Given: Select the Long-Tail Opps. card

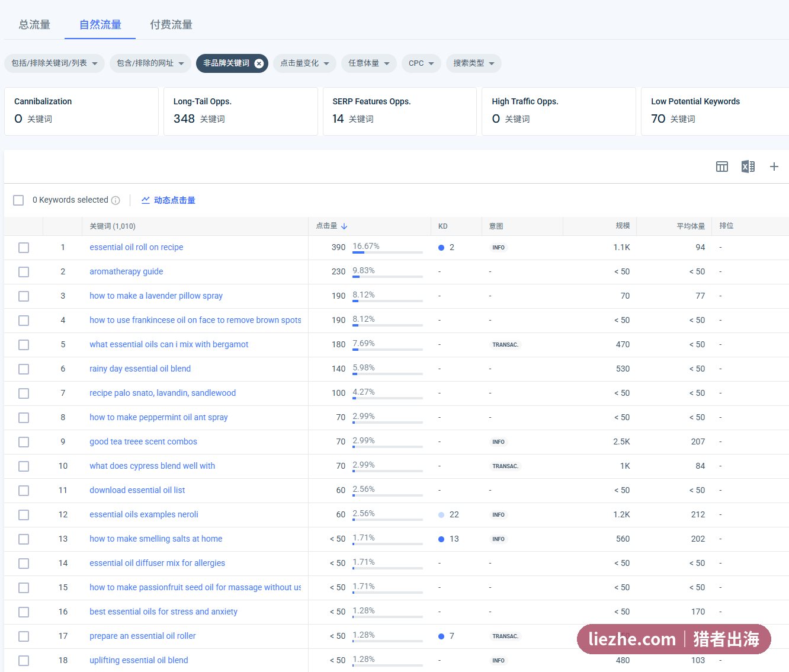Looking at the screenshot, I should click(x=240, y=111).
